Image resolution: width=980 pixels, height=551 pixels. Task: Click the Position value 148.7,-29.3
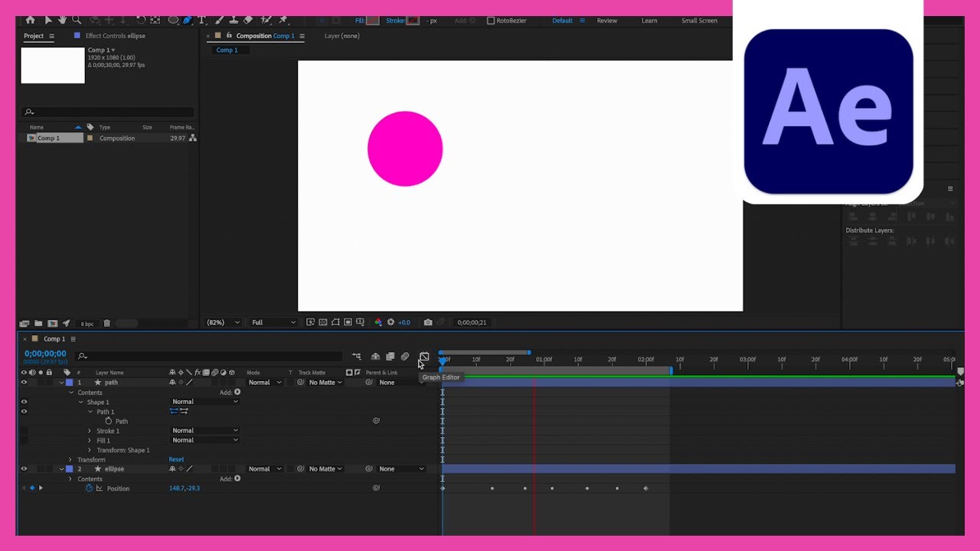pyautogui.click(x=185, y=488)
